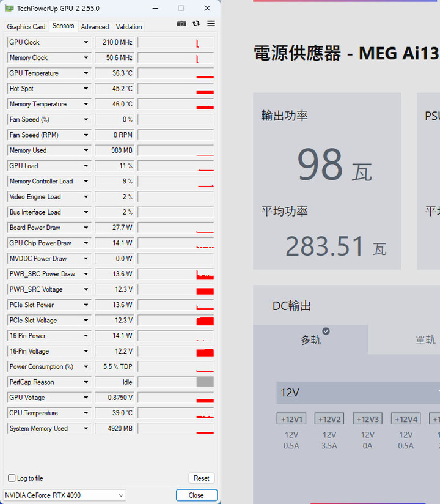Click the output power 98 瓦 reading
The width and height of the screenshot is (440, 504).
(334, 165)
